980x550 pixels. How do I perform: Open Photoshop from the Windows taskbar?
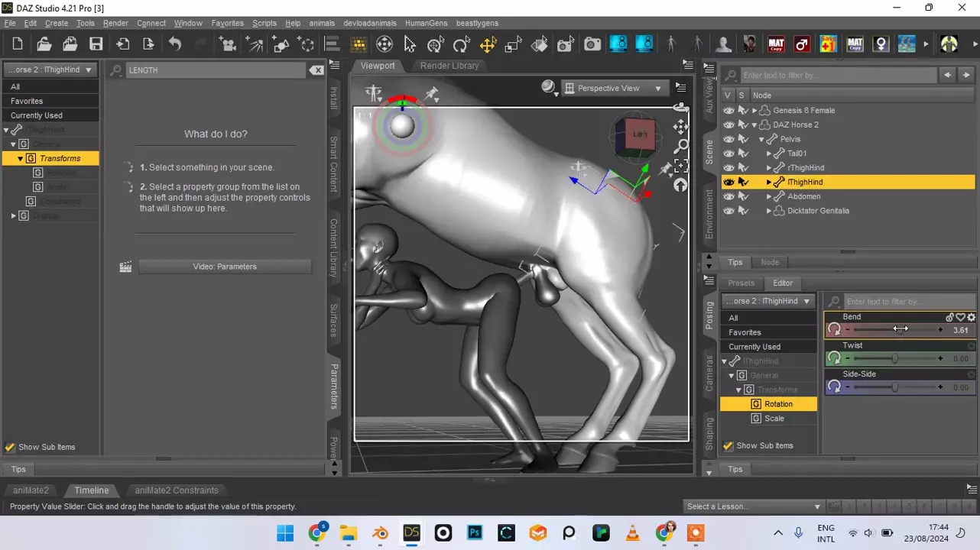(x=475, y=532)
